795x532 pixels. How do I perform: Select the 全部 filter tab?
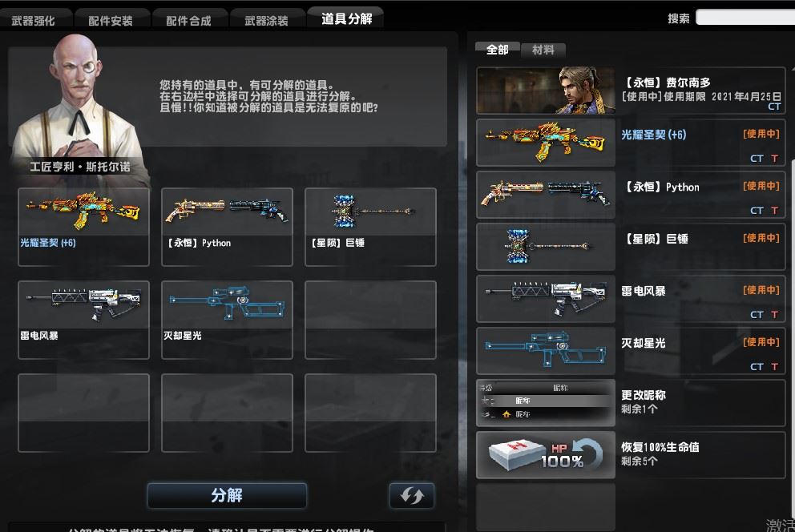pos(498,50)
